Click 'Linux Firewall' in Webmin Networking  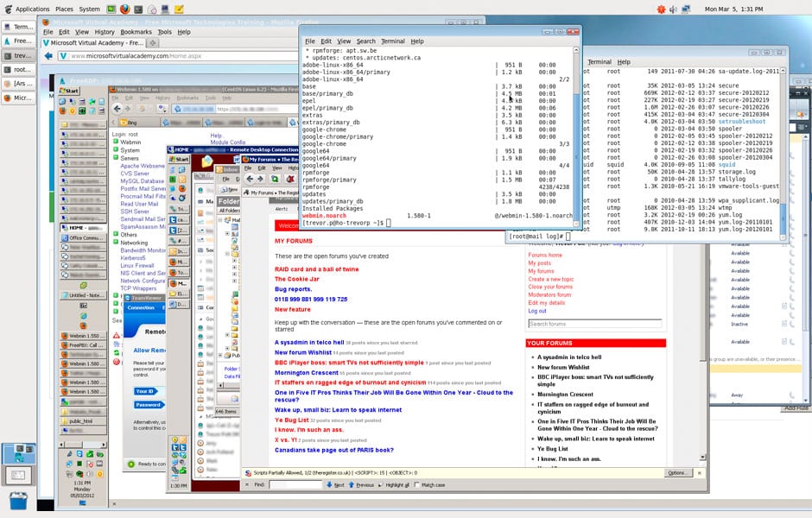(x=138, y=265)
